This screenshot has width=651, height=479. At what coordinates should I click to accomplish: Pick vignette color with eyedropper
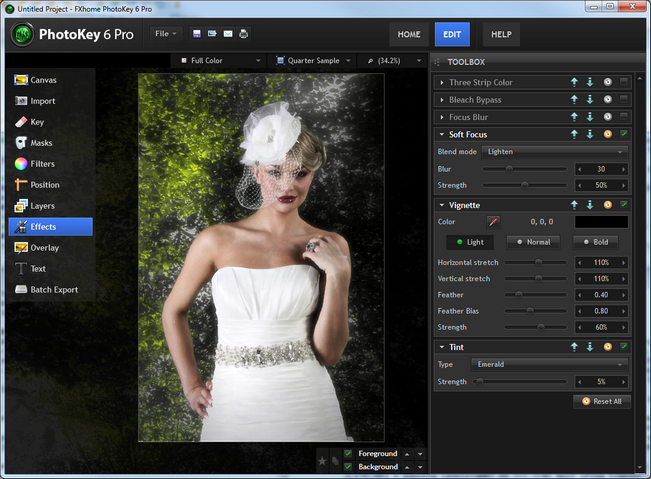click(493, 222)
